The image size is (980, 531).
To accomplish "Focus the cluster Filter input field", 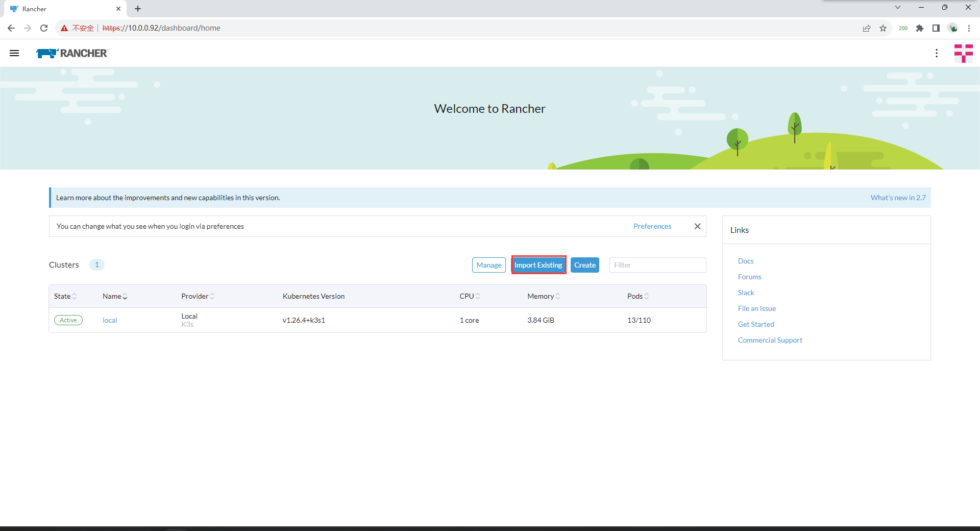I will tap(657, 265).
